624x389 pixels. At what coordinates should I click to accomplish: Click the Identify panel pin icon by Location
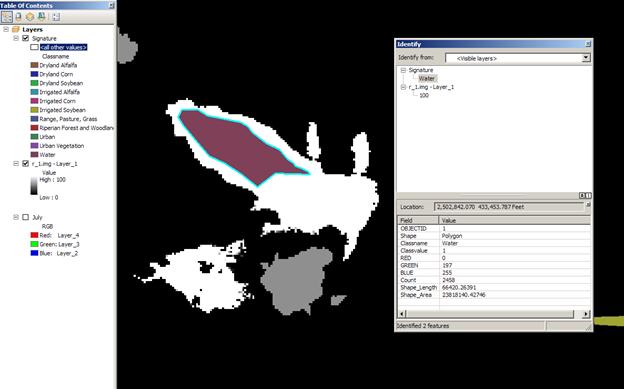588,205
